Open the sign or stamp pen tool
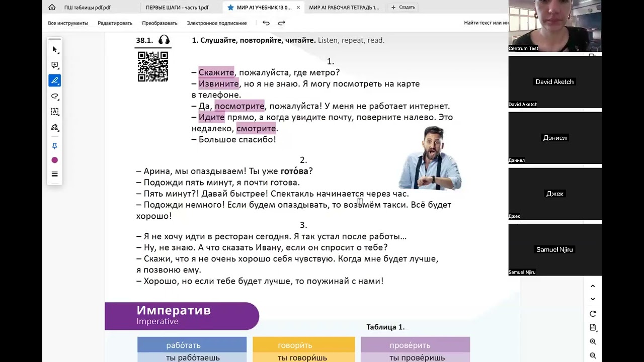Viewport: 644px width, 362px height. [x=55, y=127]
